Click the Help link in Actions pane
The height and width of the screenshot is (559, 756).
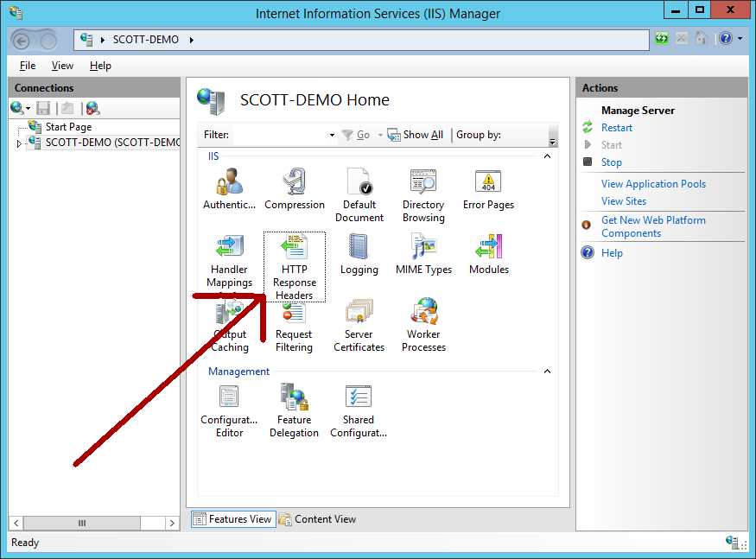pyautogui.click(x=612, y=253)
